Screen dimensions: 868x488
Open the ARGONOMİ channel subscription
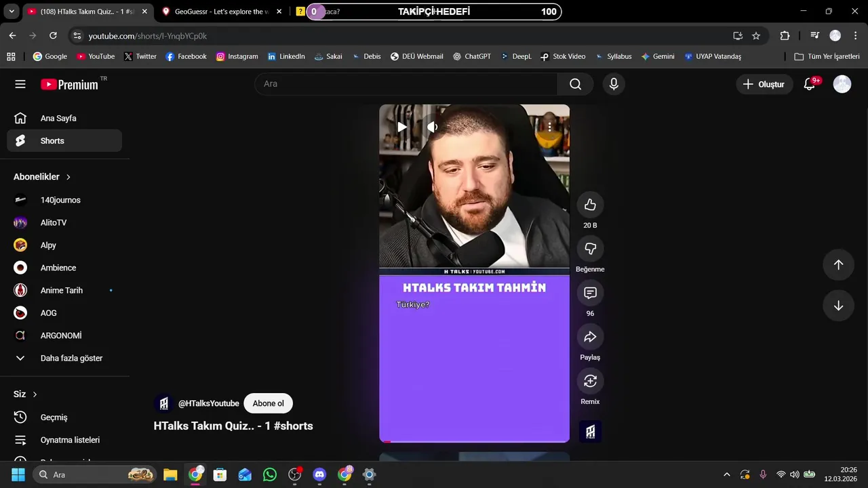tap(64, 335)
